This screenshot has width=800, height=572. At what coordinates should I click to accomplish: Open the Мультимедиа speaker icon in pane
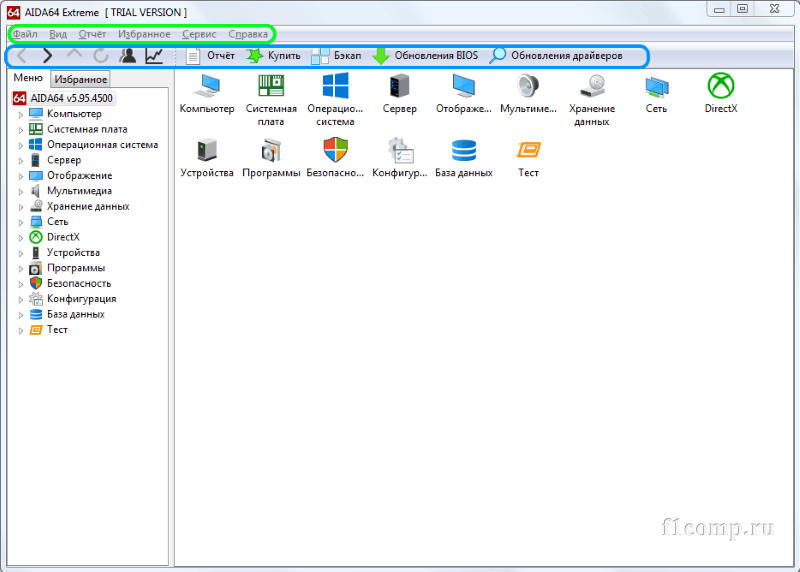528,86
